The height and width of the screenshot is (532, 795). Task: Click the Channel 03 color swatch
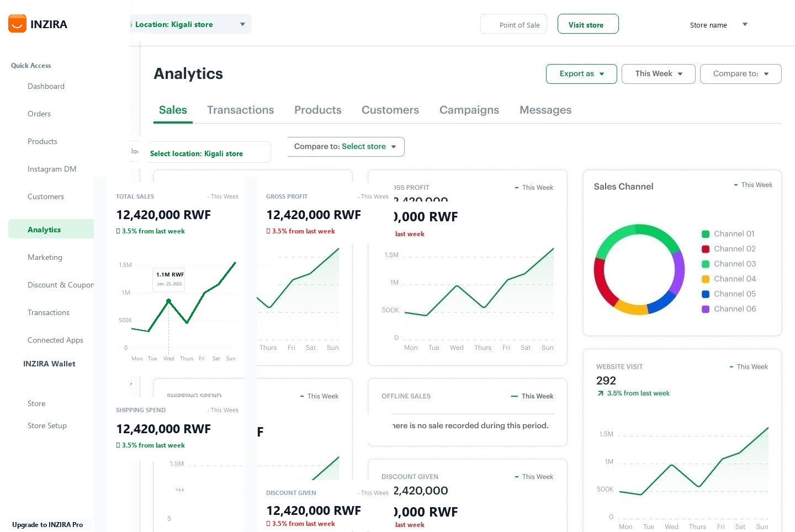pyautogui.click(x=705, y=264)
